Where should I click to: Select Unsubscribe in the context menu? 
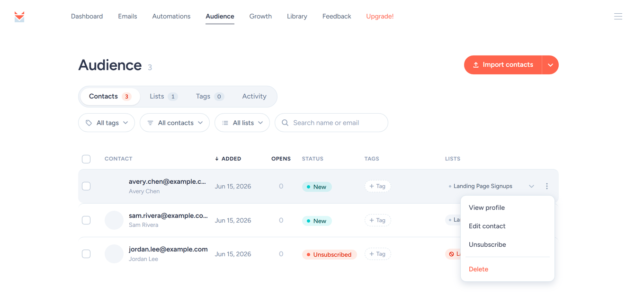pos(487,244)
